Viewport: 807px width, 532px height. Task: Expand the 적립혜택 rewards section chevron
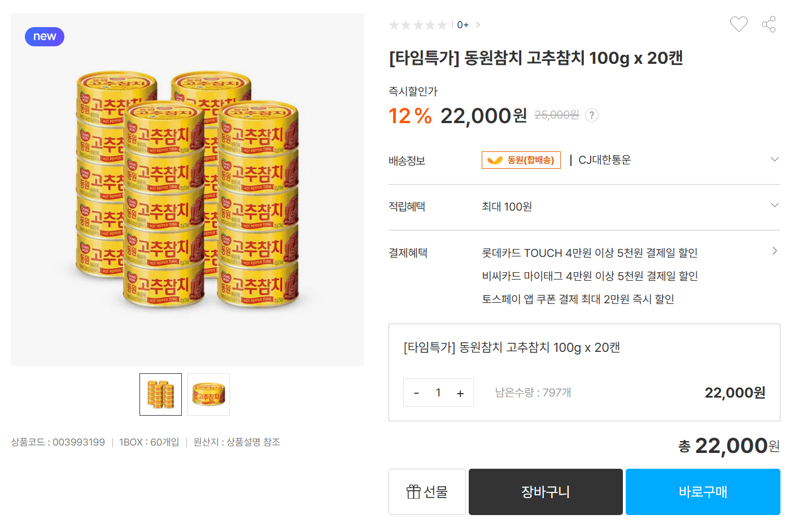774,205
